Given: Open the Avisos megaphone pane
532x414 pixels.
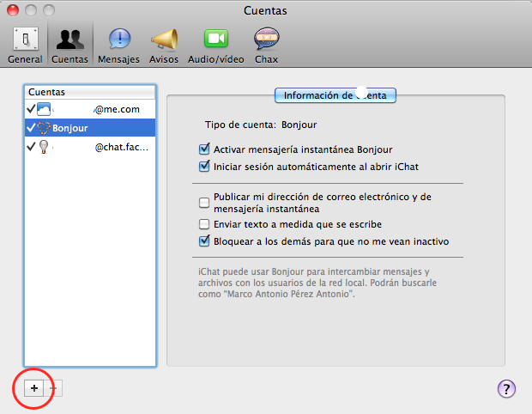Looking at the screenshot, I should pos(164,46).
